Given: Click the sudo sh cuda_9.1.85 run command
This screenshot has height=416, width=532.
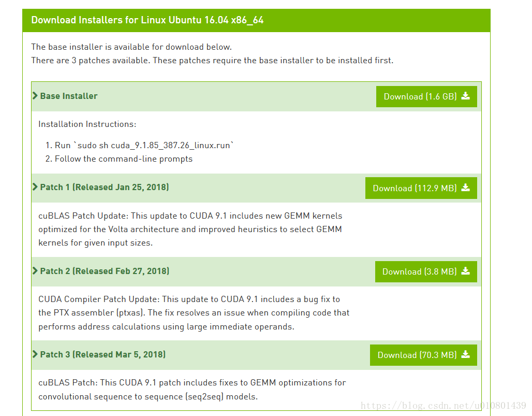Looking at the screenshot, I should tap(144, 146).
